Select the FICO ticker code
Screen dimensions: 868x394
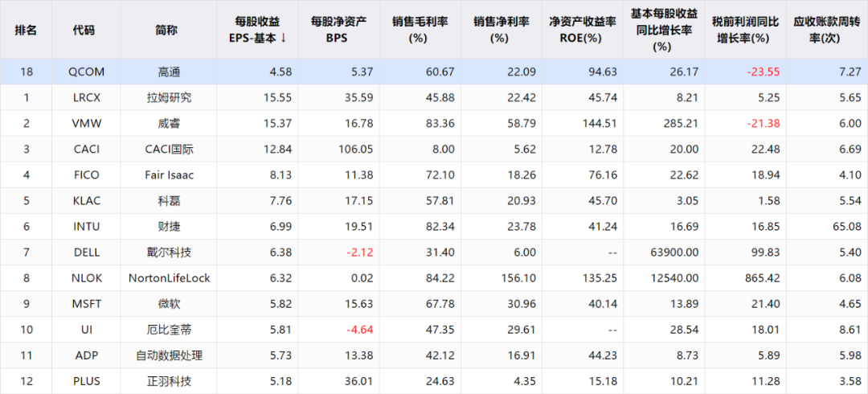coord(86,175)
